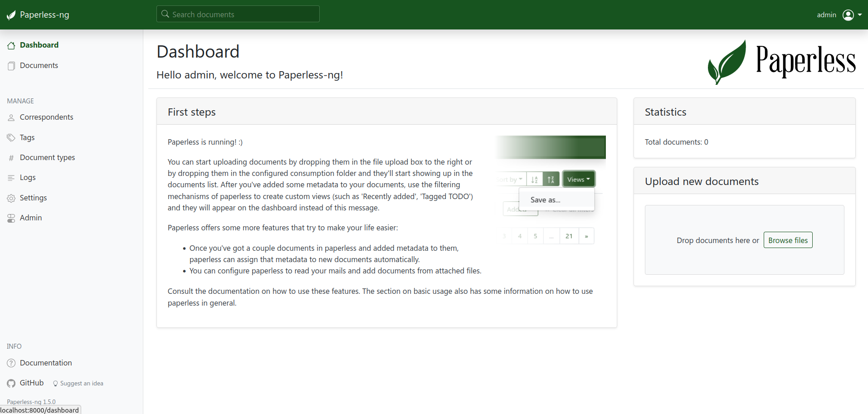View Logs from the sidebar
Viewport: 868px width, 414px height.
[28, 177]
